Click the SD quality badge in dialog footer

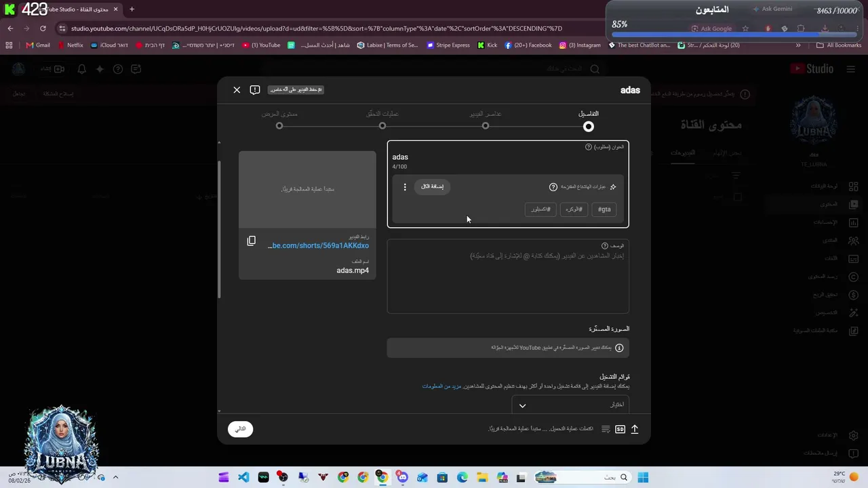(x=620, y=429)
